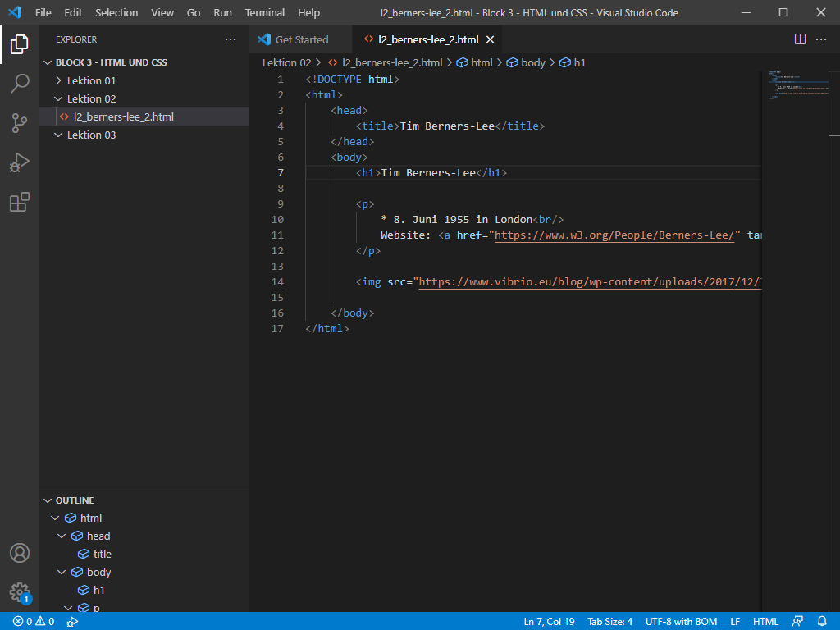
Task: Open the Extensions view icon
Action: [20, 202]
